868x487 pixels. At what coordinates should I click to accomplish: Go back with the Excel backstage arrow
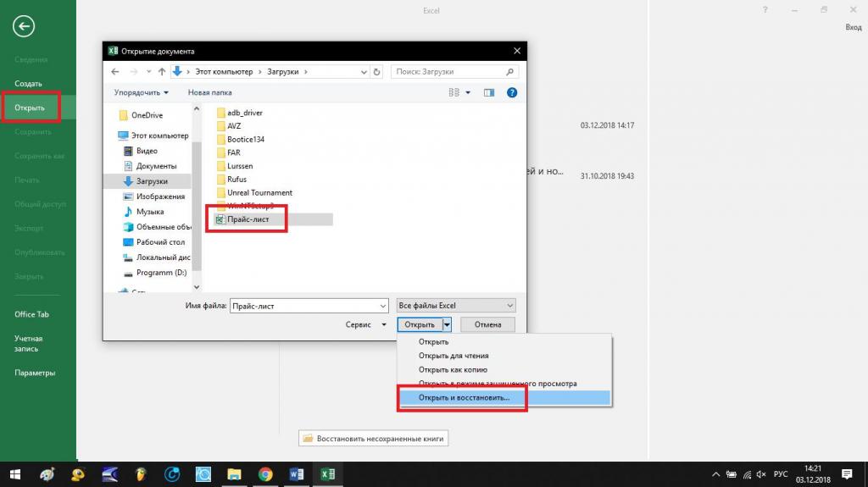click(24, 26)
